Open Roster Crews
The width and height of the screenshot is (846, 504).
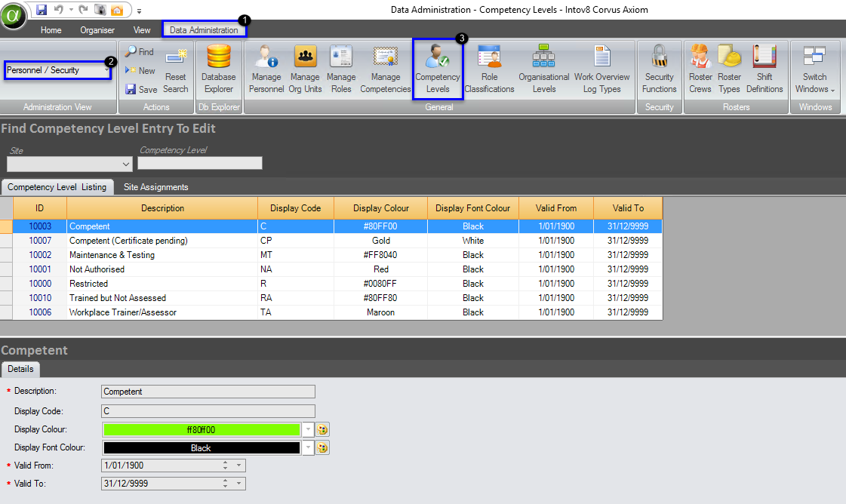coord(700,69)
